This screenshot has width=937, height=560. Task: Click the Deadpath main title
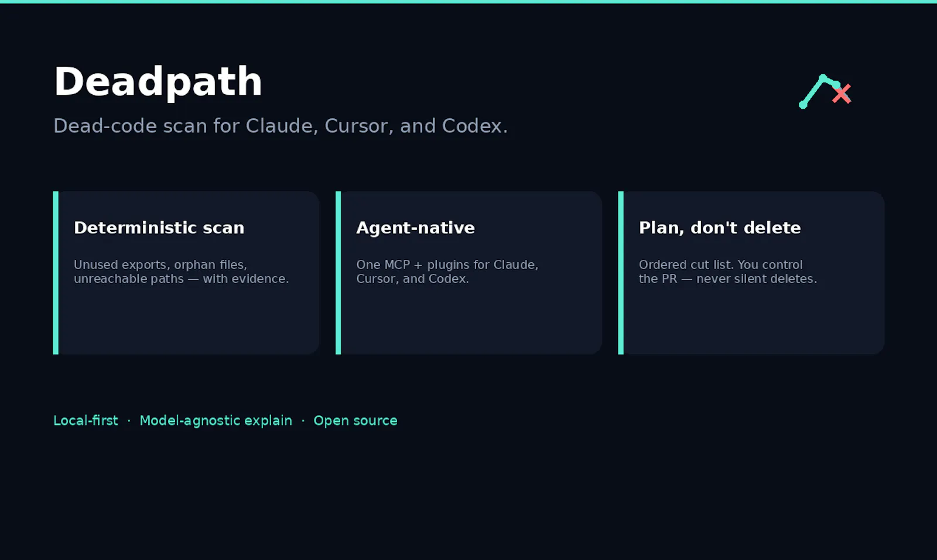coord(158,81)
